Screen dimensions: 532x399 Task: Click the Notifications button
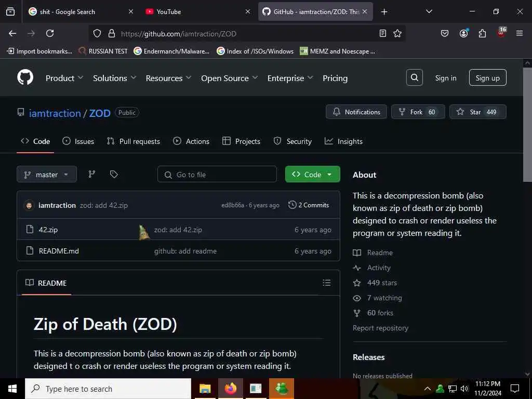tap(356, 112)
